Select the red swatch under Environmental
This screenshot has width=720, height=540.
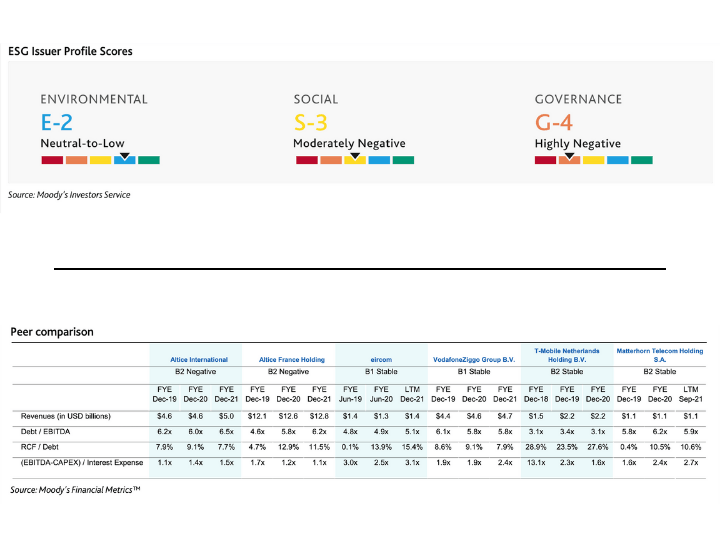coord(51,160)
